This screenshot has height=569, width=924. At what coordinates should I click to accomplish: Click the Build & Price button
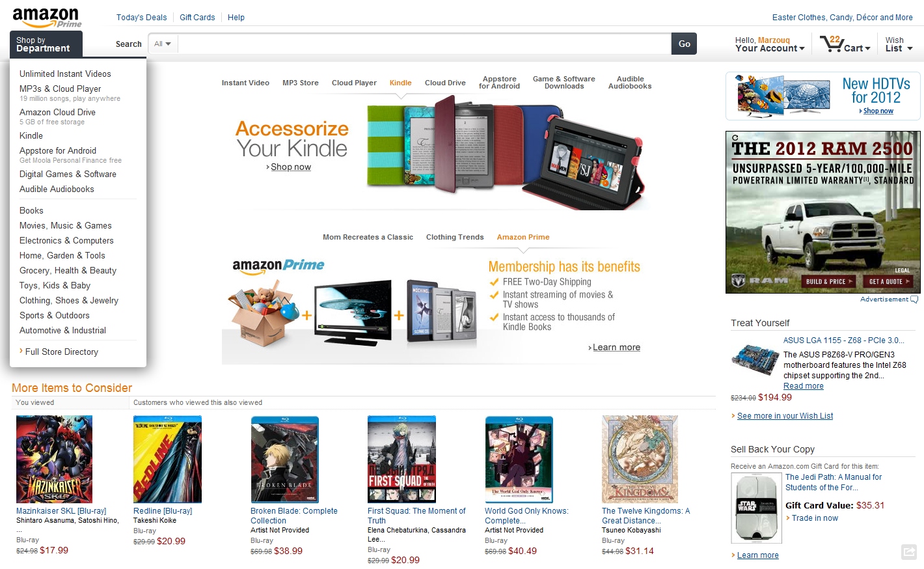tap(830, 281)
